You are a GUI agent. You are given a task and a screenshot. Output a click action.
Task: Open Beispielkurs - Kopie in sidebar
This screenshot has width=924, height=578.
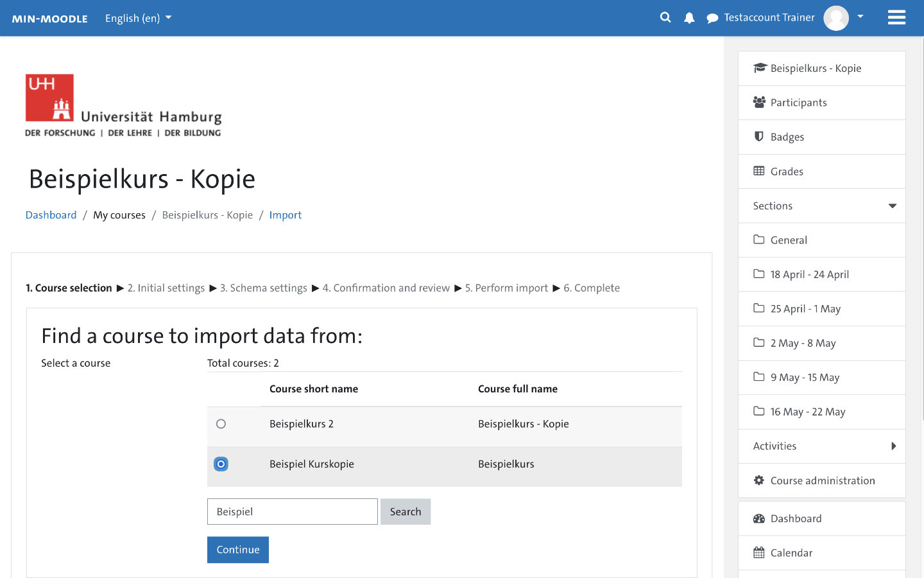click(x=822, y=68)
